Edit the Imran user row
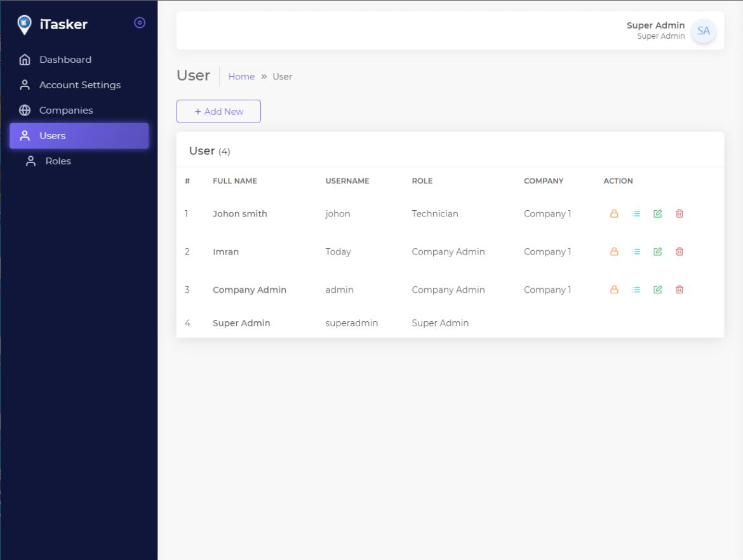Viewport: 743px width, 560px height. tap(657, 252)
